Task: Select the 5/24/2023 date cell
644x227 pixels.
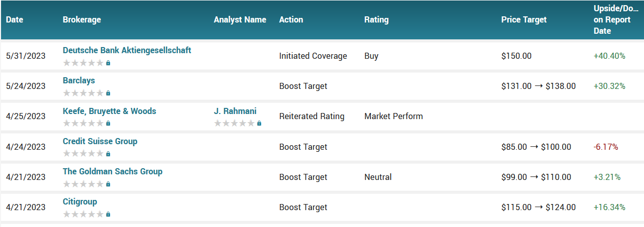Action: click(x=26, y=86)
